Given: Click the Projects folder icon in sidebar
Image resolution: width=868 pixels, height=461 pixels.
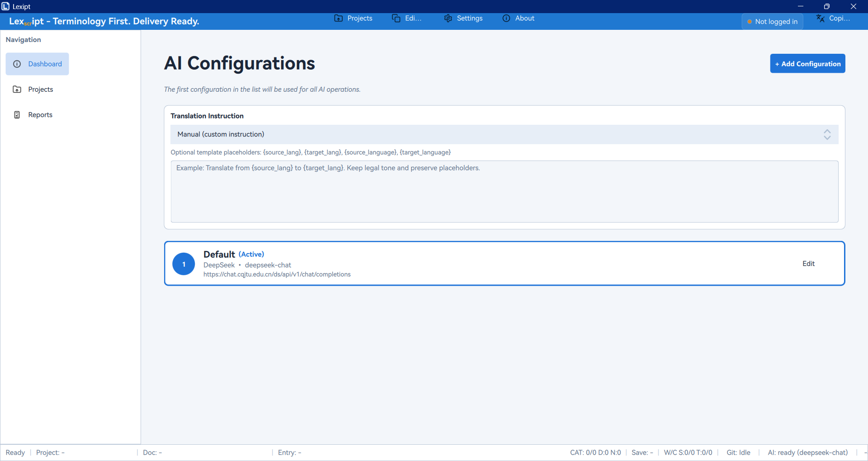Looking at the screenshot, I should tap(17, 89).
